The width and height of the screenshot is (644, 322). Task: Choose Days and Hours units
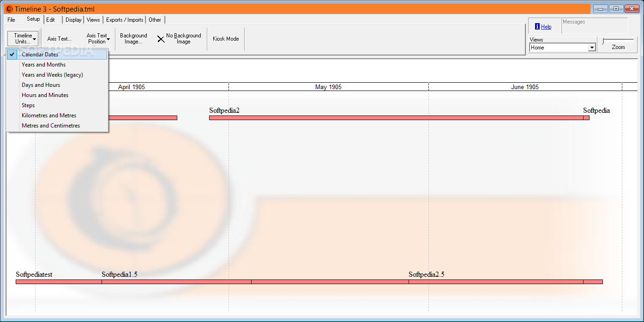[57, 85]
